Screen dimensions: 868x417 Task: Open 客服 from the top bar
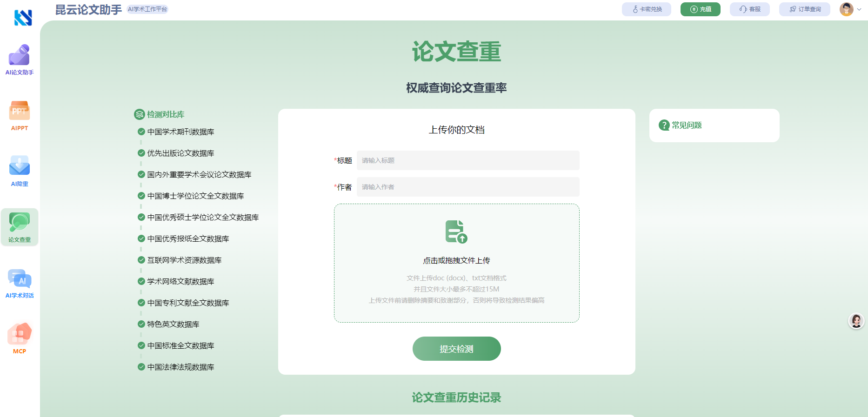(x=749, y=9)
